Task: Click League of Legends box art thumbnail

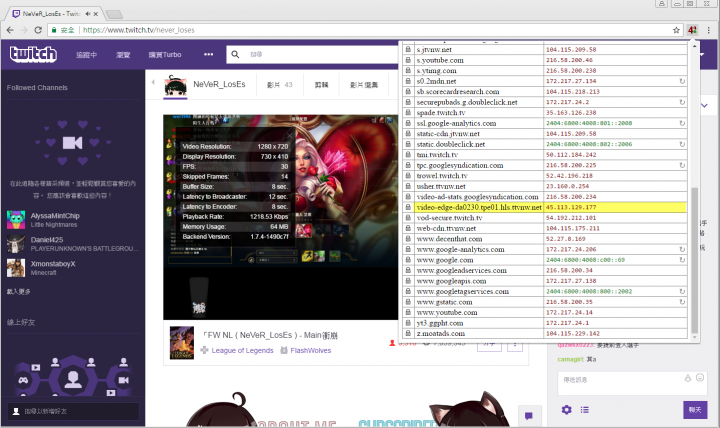Action: (182, 343)
